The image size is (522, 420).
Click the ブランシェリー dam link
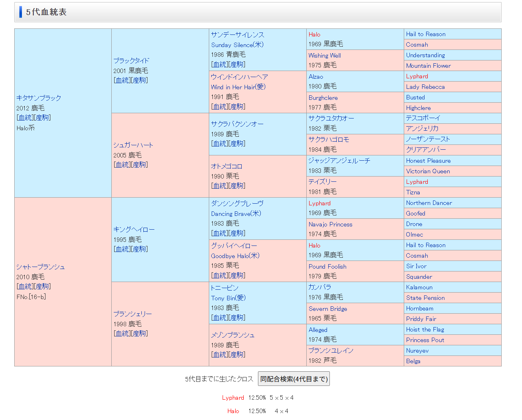tap(132, 314)
